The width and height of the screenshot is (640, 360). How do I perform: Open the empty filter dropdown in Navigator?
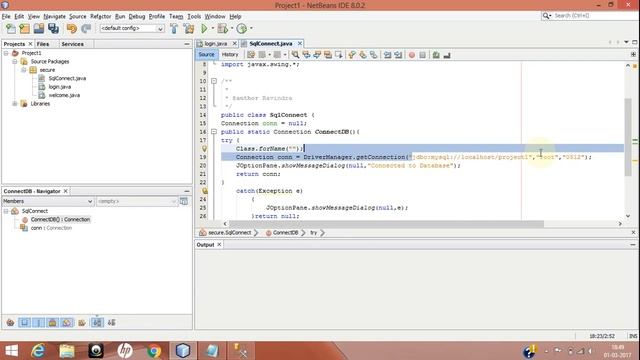(137, 201)
